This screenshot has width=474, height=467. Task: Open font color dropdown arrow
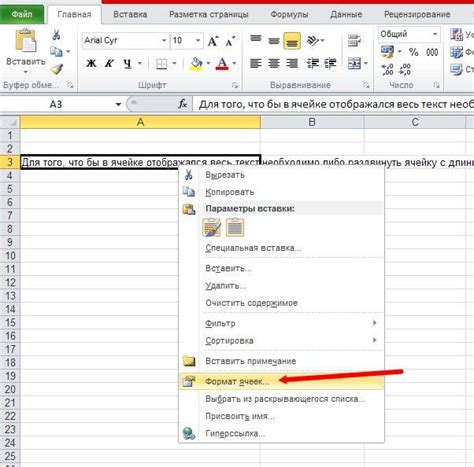[x=234, y=63]
